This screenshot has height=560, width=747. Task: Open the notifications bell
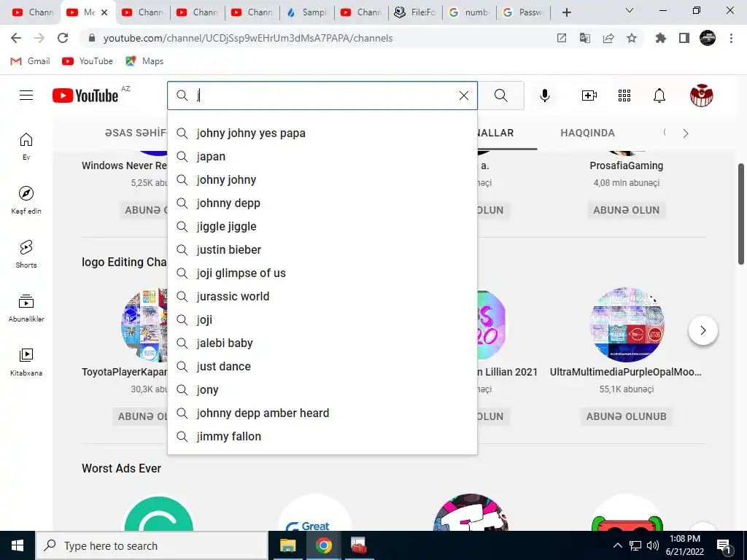[x=659, y=96]
